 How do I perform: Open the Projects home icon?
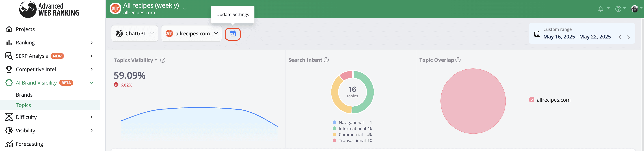click(9, 29)
